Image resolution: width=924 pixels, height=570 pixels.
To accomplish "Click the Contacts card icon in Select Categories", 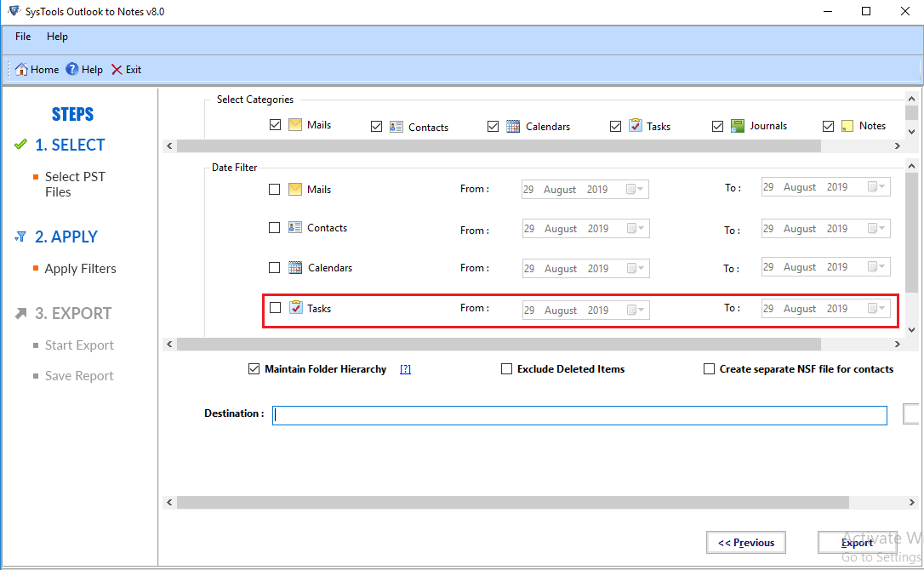I will pos(396,127).
